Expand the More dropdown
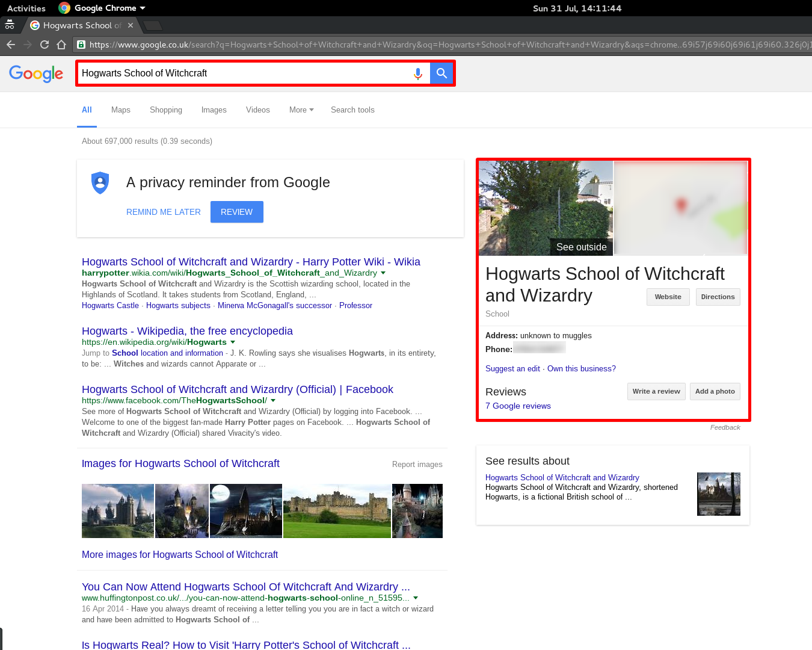Image resolution: width=812 pixels, height=650 pixels. point(301,110)
